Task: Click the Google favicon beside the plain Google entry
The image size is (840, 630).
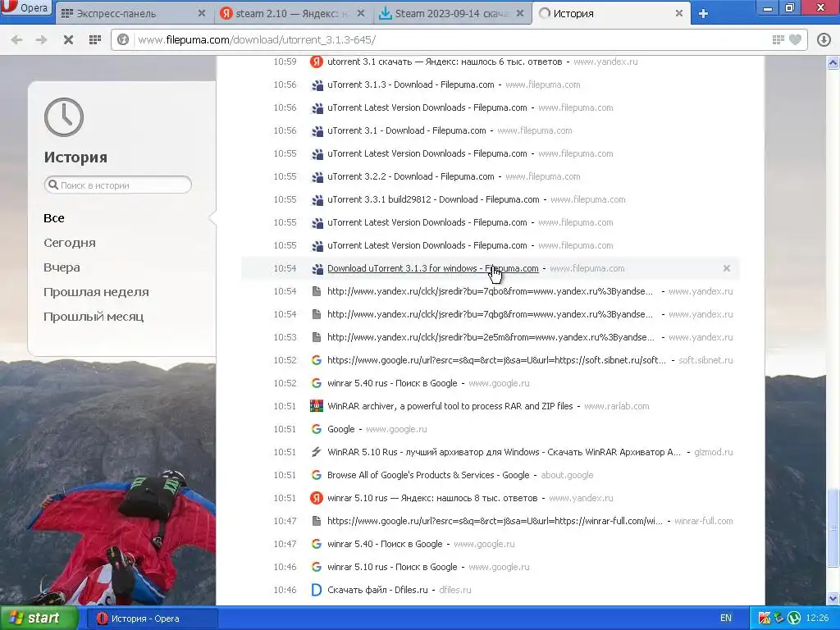Action: click(317, 429)
